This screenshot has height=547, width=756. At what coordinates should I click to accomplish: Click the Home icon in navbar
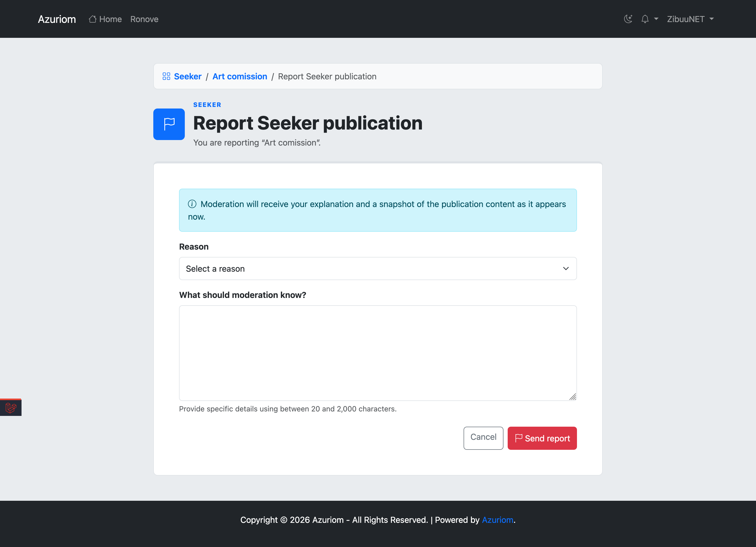93,19
